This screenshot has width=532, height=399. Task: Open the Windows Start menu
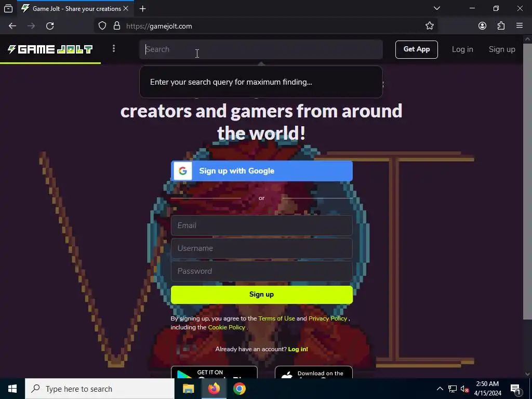(x=12, y=389)
